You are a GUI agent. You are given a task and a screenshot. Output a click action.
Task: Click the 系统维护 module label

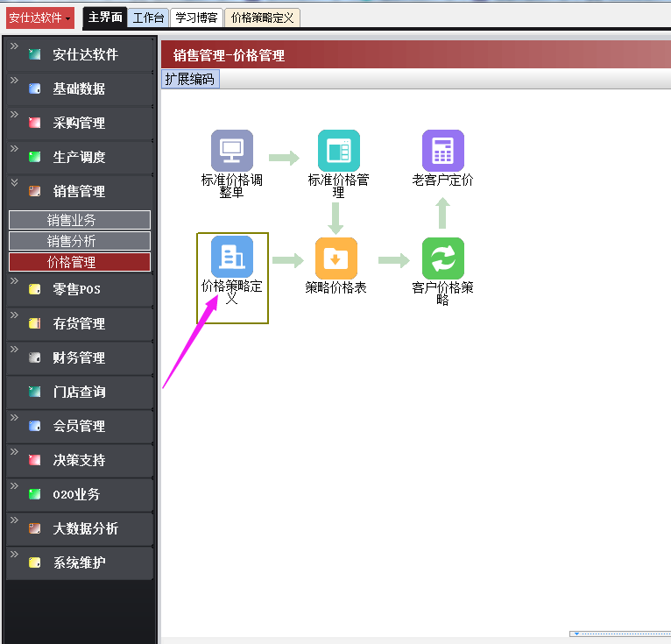click(x=79, y=563)
